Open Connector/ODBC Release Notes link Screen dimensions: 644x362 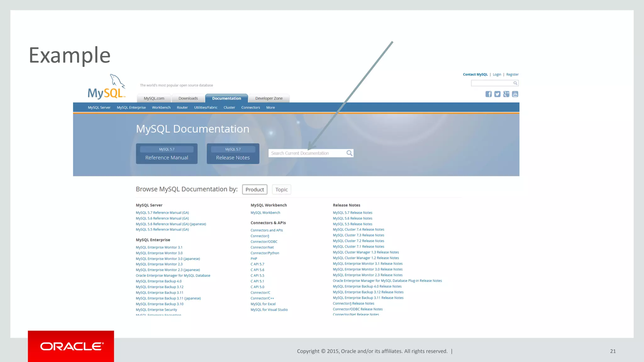358,309
